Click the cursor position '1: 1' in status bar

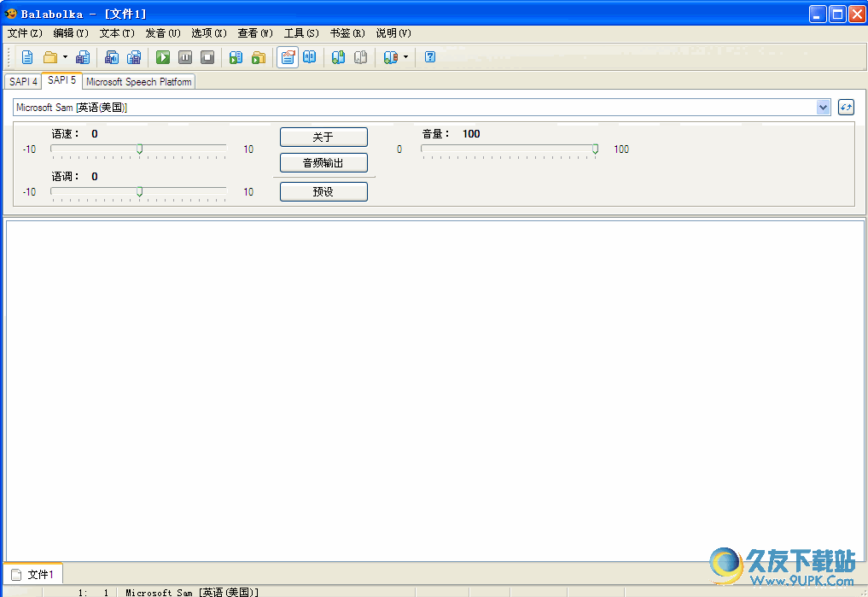(x=93, y=593)
